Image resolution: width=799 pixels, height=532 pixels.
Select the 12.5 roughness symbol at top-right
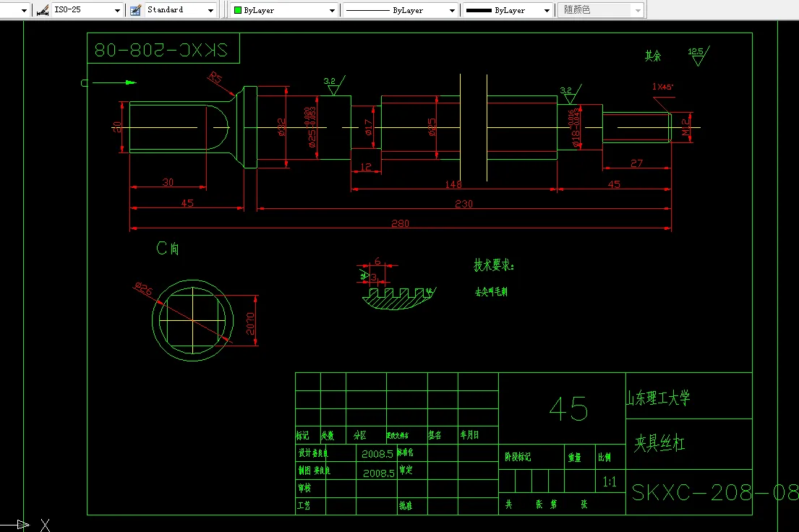(698, 56)
